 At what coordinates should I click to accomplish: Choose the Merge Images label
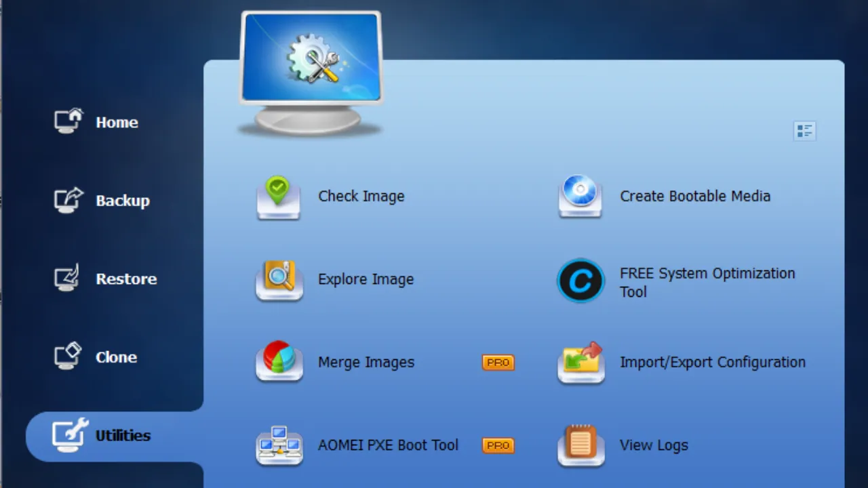click(x=366, y=363)
